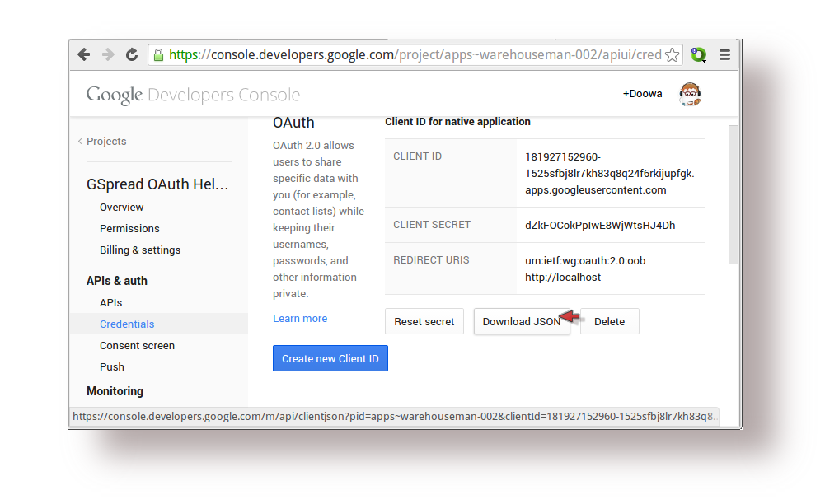Click the Learn more link

[x=300, y=319]
